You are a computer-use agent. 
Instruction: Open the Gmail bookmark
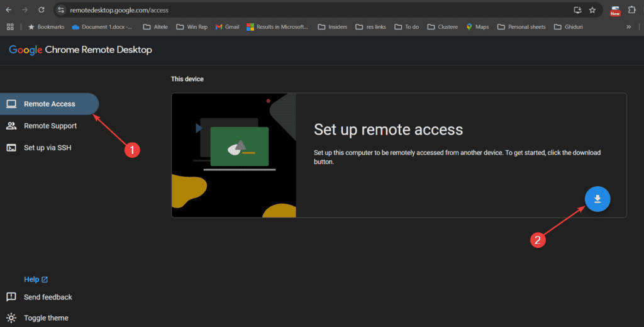pos(227,26)
